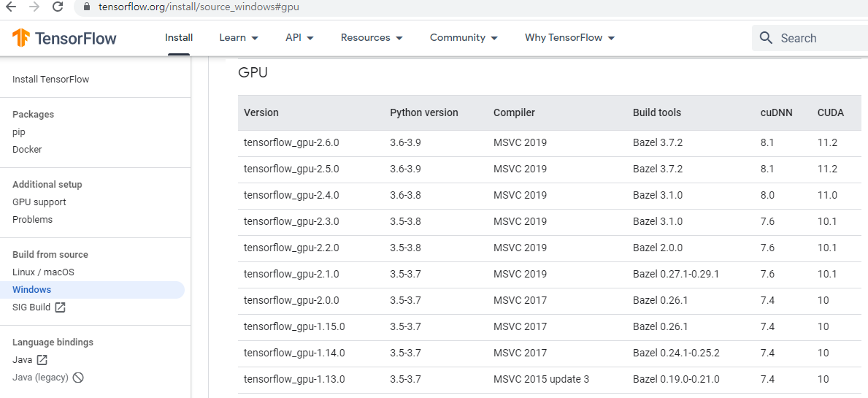Click the MSVC 2015 update 3 cell
Screen dimensions: 868x398
[542, 379]
